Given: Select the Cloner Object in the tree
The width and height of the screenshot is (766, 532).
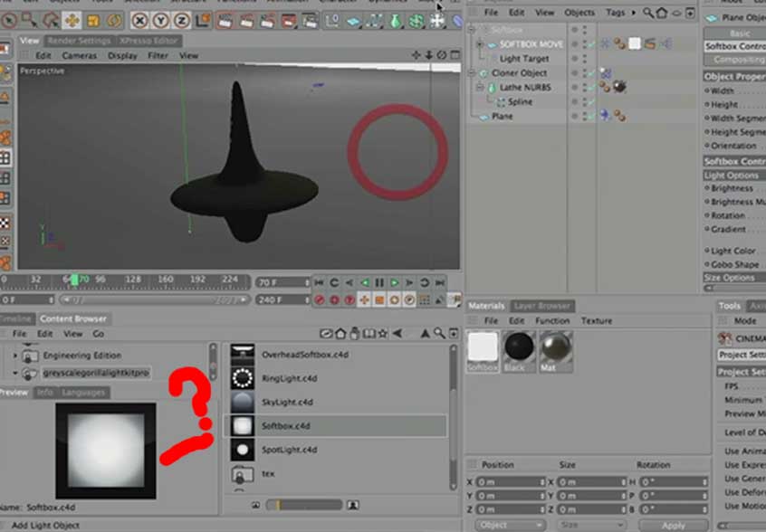Looking at the screenshot, I should (x=519, y=73).
